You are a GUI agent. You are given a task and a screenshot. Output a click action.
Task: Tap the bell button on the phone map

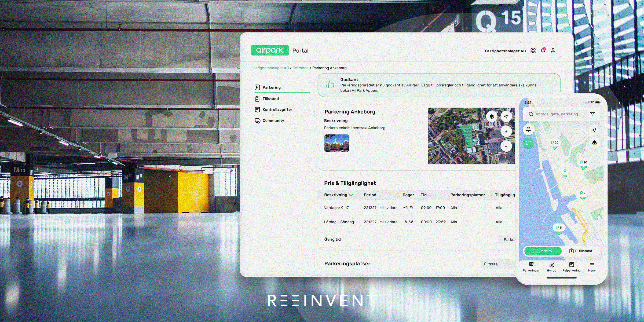click(528, 129)
